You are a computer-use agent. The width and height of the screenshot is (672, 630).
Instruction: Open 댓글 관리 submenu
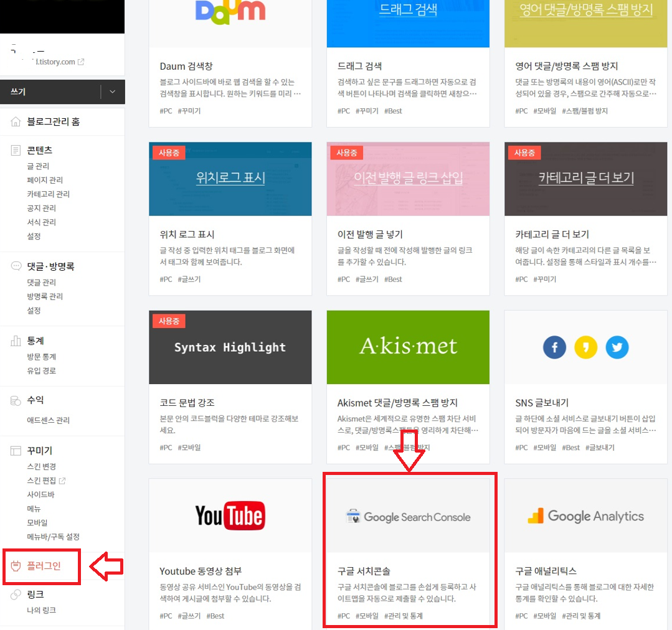42,282
